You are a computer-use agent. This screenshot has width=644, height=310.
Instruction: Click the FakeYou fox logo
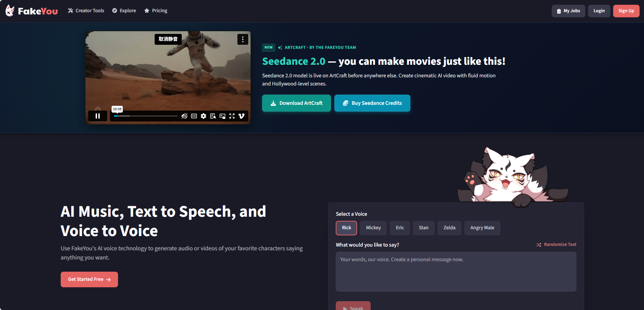pyautogui.click(x=32, y=11)
